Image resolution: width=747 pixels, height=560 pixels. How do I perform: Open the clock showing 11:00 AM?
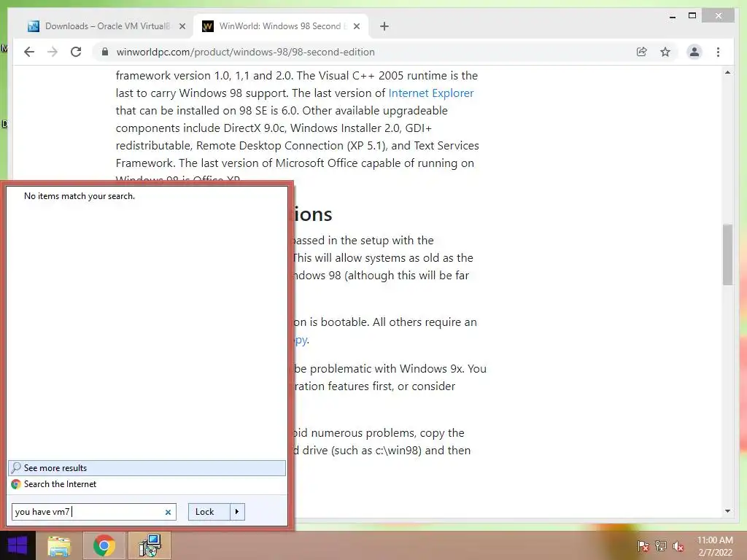tap(715, 546)
